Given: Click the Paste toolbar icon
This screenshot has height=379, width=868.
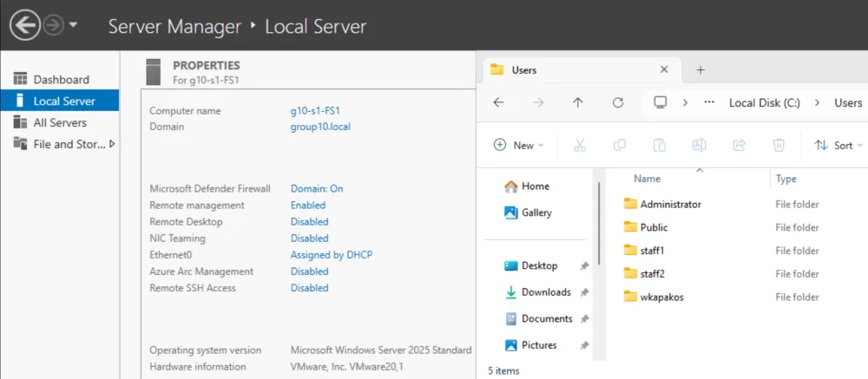Looking at the screenshot, I should coord(660,145).
